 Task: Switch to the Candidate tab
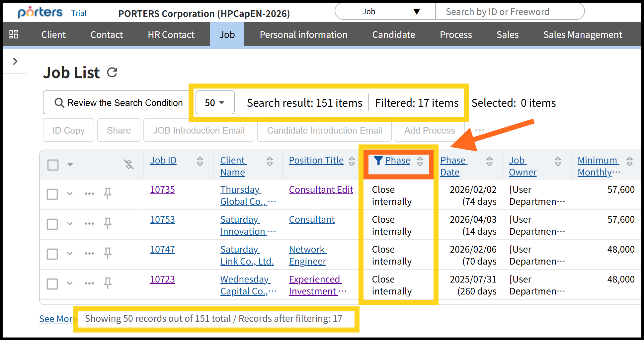(393, 35)
